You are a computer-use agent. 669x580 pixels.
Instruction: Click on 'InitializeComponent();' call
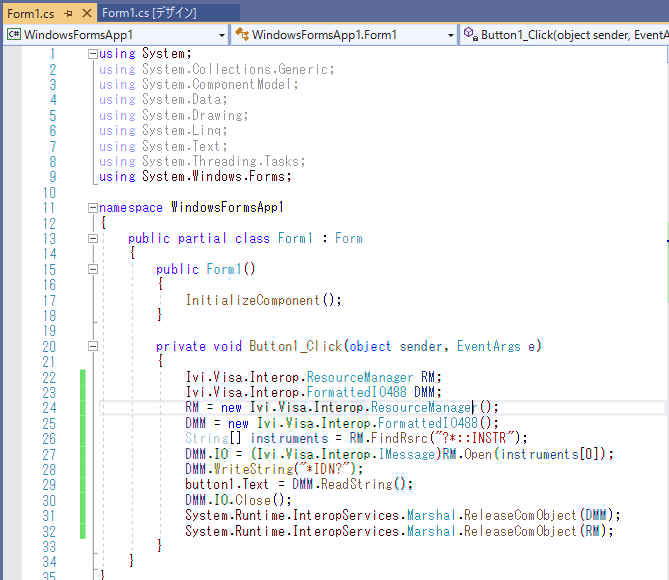pyautogui.click(x=263, y=300)
